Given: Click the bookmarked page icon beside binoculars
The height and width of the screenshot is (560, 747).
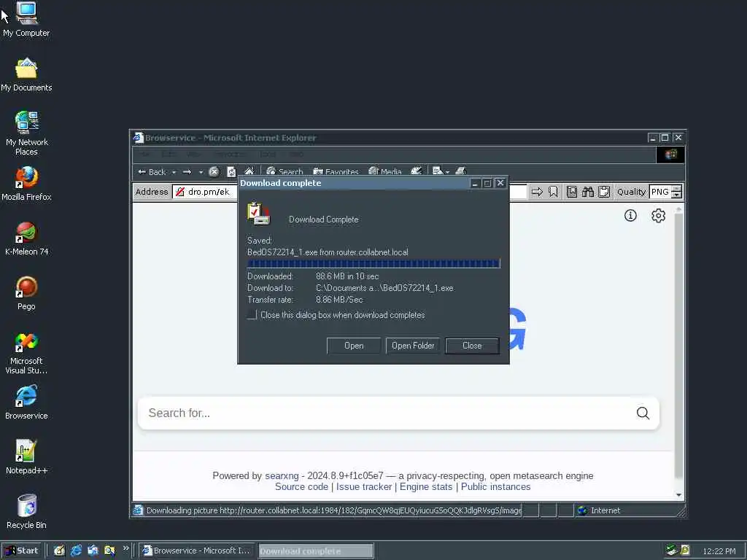Looking at the screenshot, I should coord(572,192).
